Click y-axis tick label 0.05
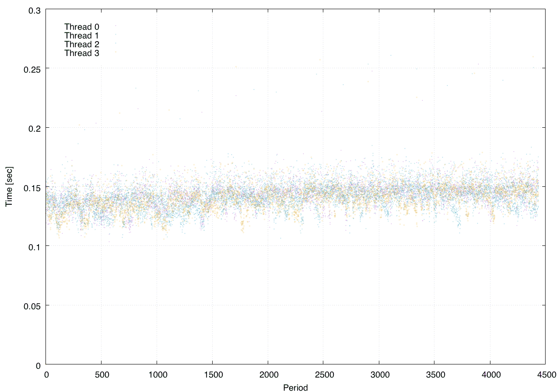560x392 pixels. click(x=32, y=305)
